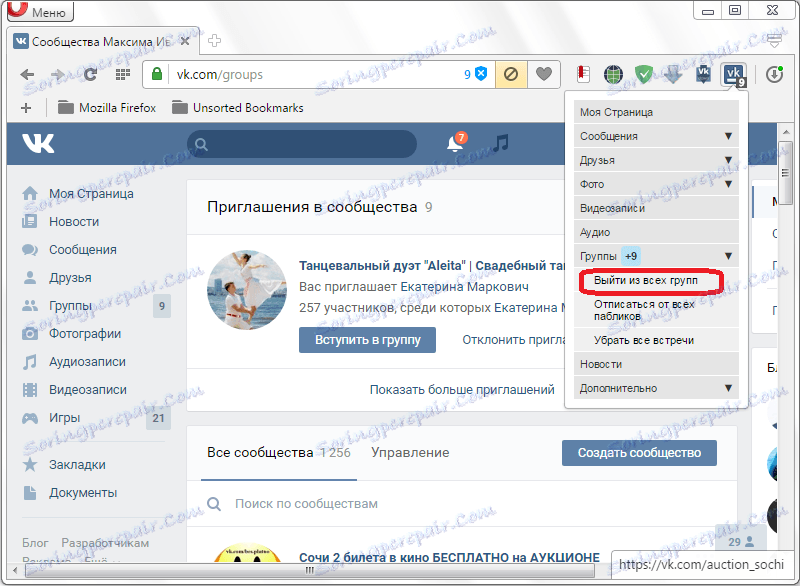The width and height of the screenshot is (800, 586).
Task: Go forward with the forward arrow
Action: click(58, 74)
